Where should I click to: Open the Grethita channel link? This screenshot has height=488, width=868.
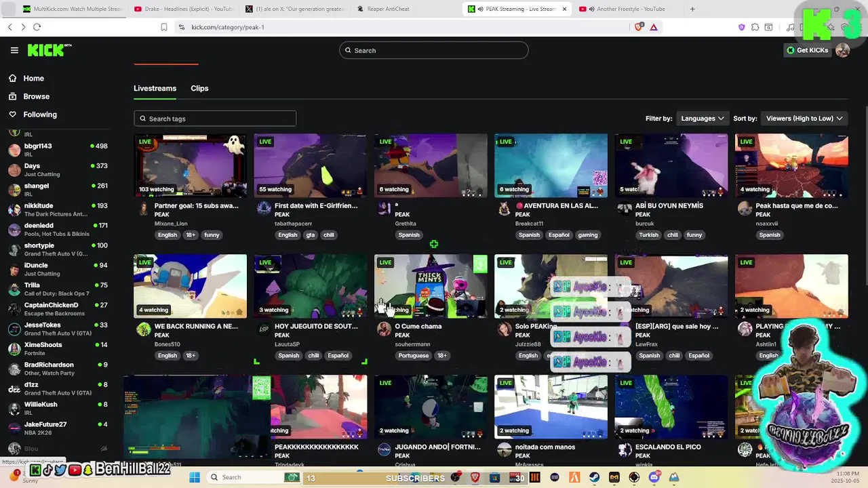click(406, 224)
